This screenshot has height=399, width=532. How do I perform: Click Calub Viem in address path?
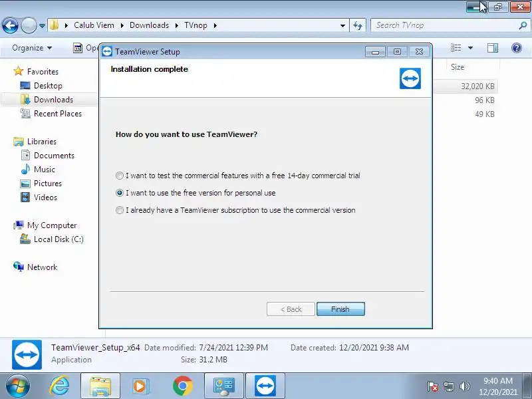[x=94, y=25]
